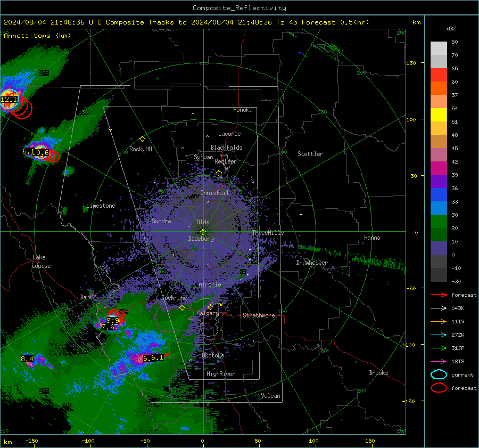This screenshot has width=479, height=448.
Task: Select the blue 36 dBZ color swatch
Action: click(439, 194)
